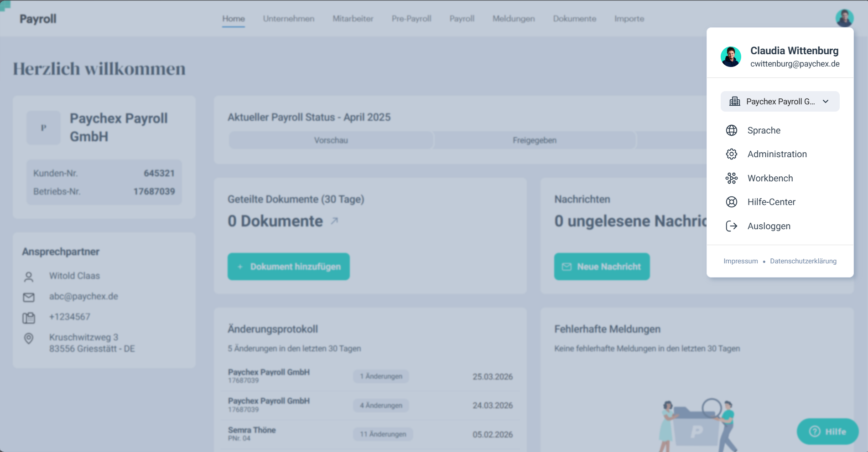Image resolution: width=868 pixels, height=452 pixels.
Task: Open the Datenschutzerklärung link
Action: coord(803,261)
